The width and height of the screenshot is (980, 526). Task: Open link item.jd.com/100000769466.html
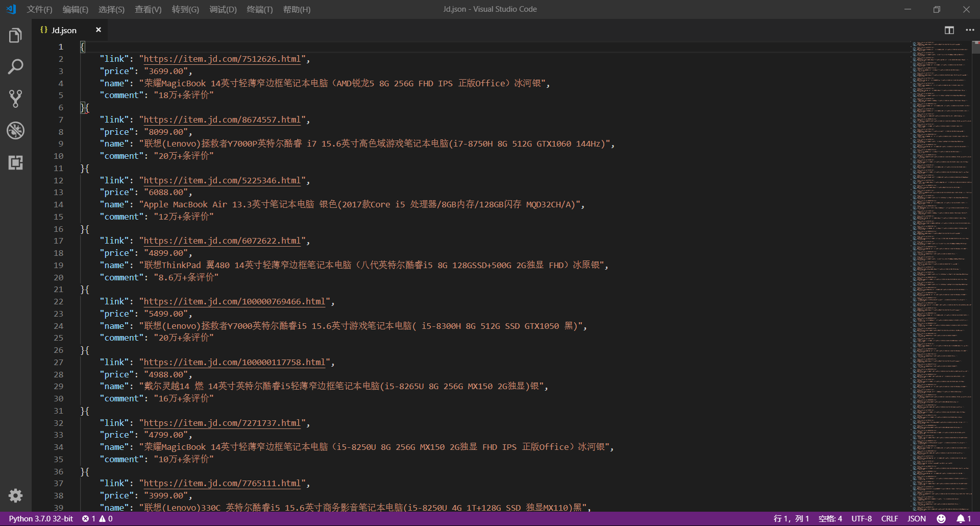pos(234,302)
